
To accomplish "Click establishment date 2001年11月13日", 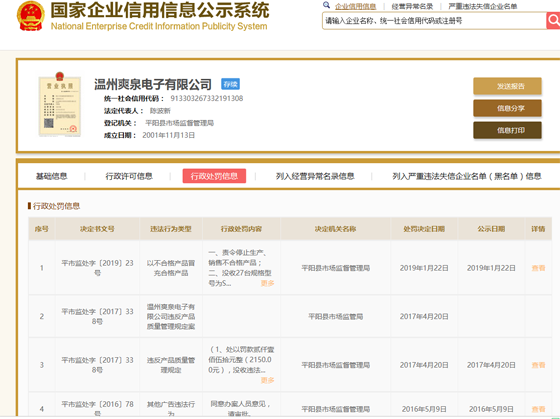I will (x=169, y=135).
